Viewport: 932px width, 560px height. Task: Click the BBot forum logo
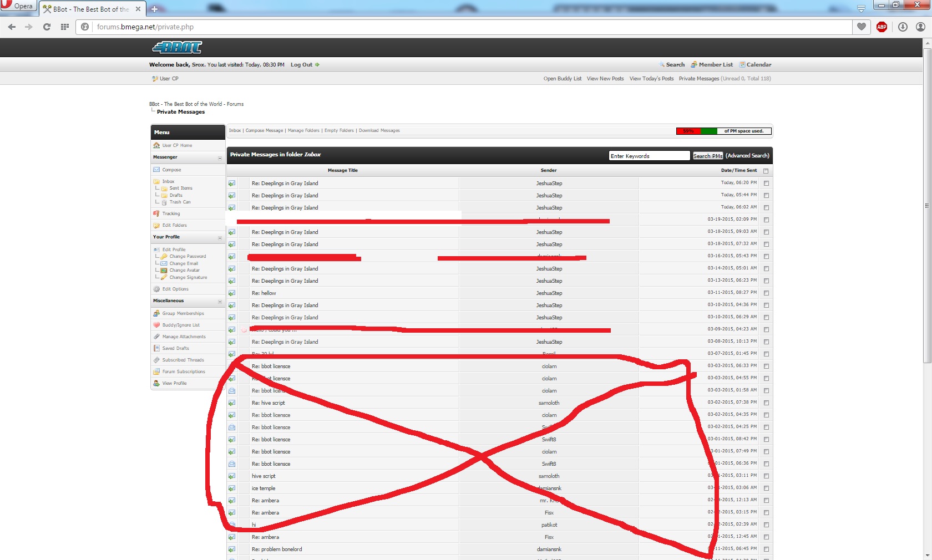[x=177, y=48]
